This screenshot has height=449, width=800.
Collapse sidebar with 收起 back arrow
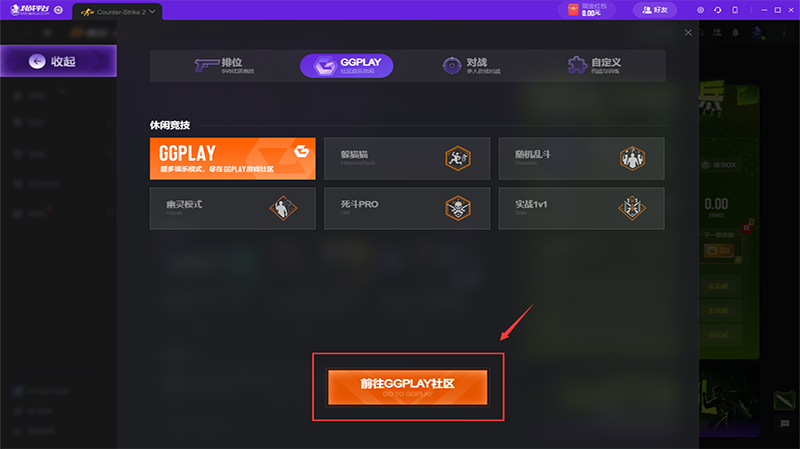tap(58, 61)
